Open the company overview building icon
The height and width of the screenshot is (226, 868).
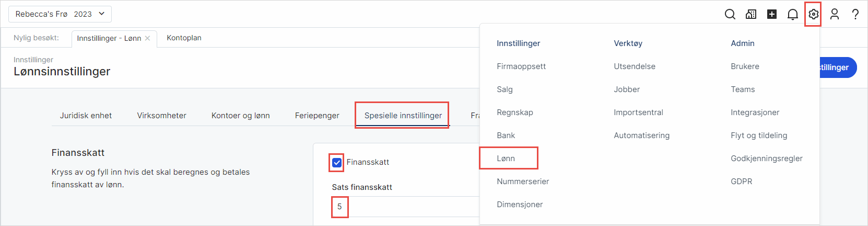[751, 14]
